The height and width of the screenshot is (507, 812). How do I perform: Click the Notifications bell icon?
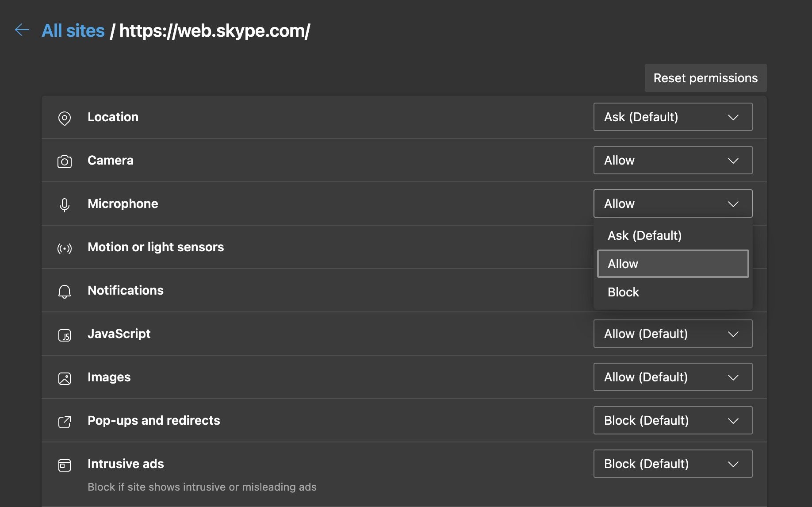[65, 292]
